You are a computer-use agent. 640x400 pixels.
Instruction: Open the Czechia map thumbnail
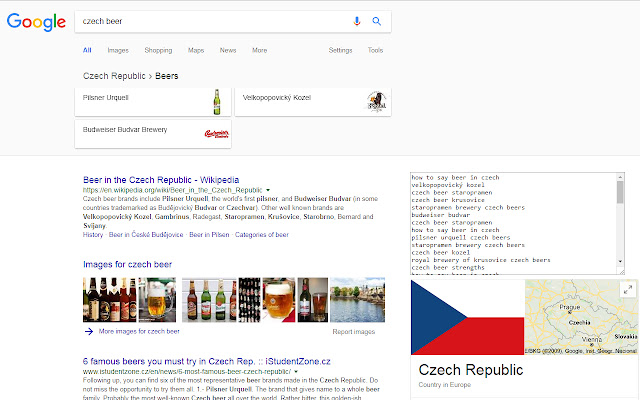(581, 317)
